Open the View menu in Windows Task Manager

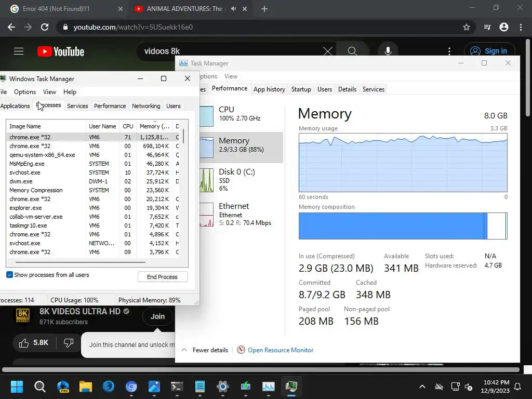point(49,92)
